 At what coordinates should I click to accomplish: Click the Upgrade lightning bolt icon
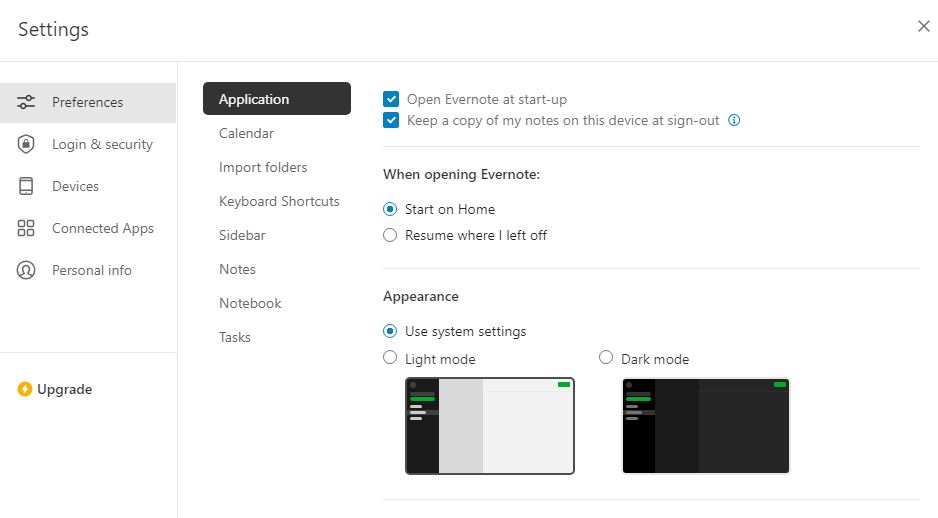point(25,389)
